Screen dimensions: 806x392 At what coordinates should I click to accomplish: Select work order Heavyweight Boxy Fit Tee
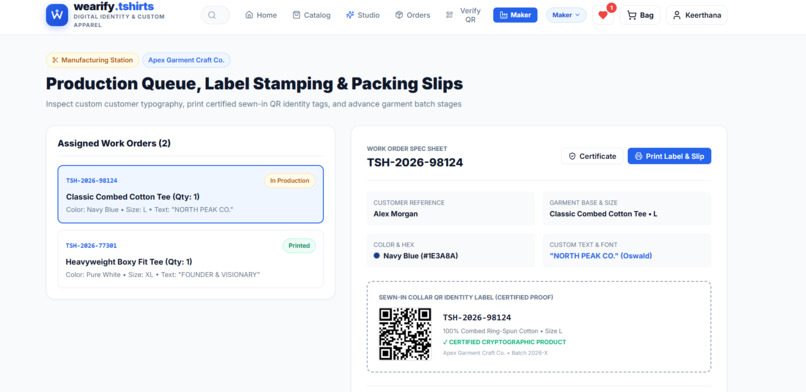coord(191,259)
